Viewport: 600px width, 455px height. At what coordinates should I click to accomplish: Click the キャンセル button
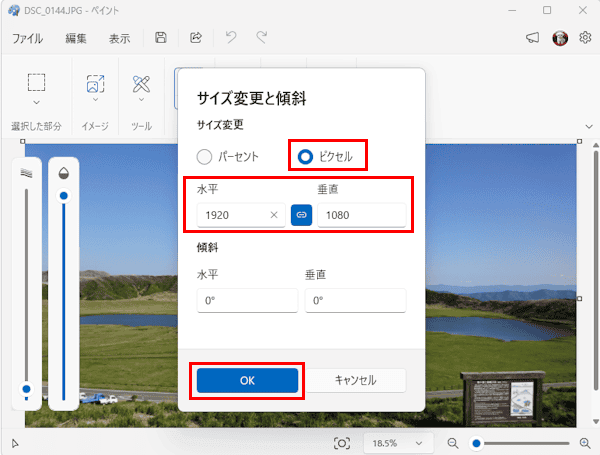click(x=355, y=380)
